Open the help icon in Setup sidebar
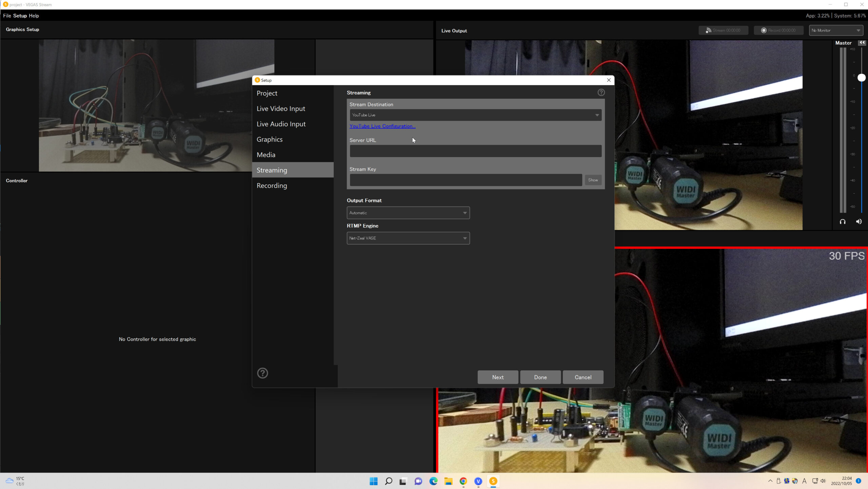Screen dimensions: 868x489 point(262,373)
